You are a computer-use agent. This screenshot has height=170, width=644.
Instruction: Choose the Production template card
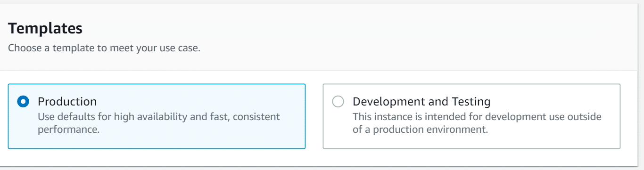[157, 116]
